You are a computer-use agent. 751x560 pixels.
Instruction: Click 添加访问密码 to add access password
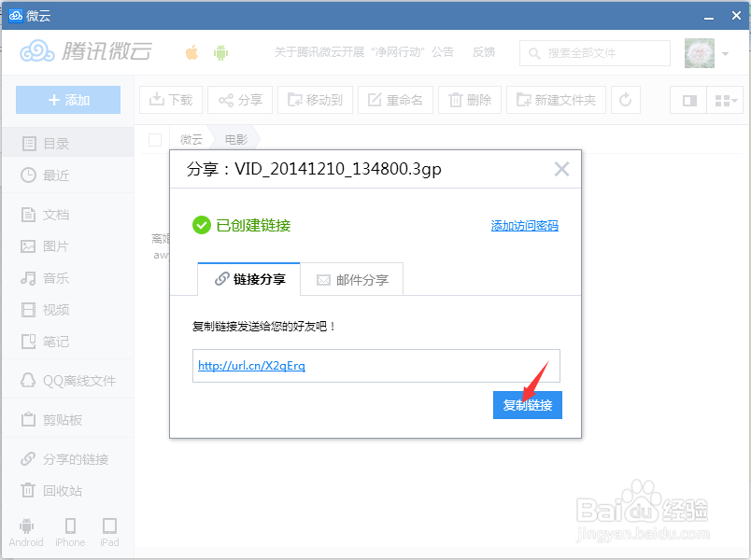pyautogui.click(x=524, y=226)
